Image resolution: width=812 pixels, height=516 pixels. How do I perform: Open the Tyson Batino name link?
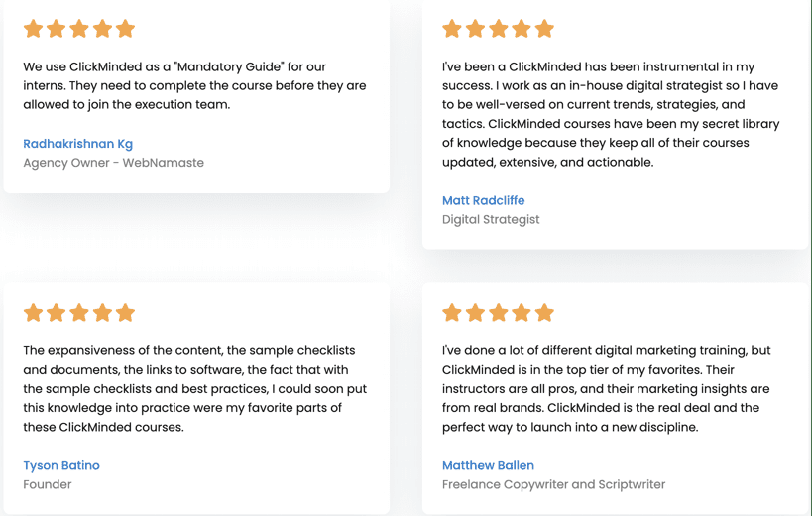(61, 465)
